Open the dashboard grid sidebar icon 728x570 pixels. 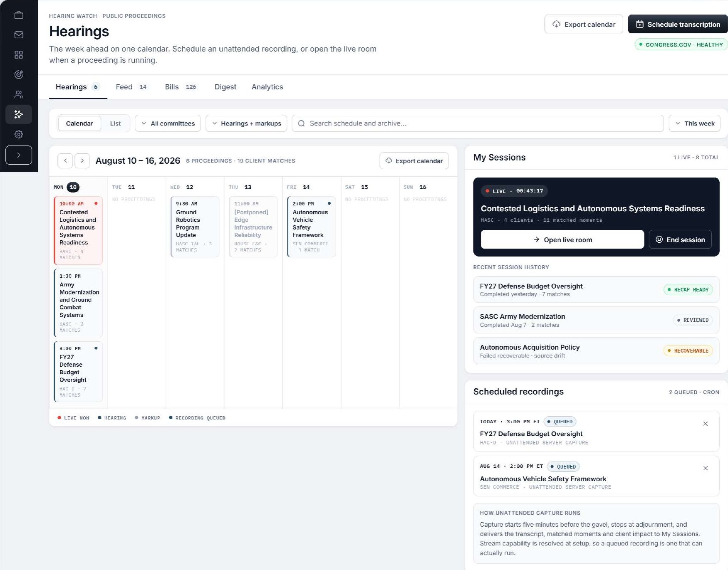coord(19,55)
